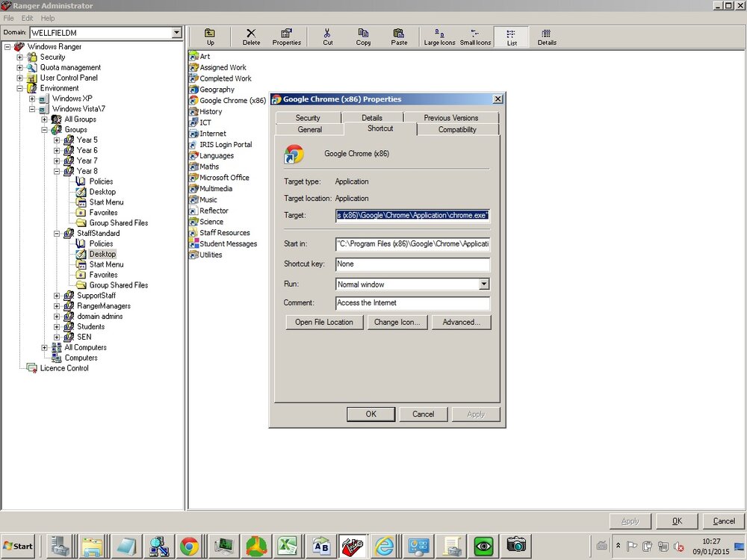Click OK in Chrome Properties dialog
747x560 pixels.
[371, 414]
